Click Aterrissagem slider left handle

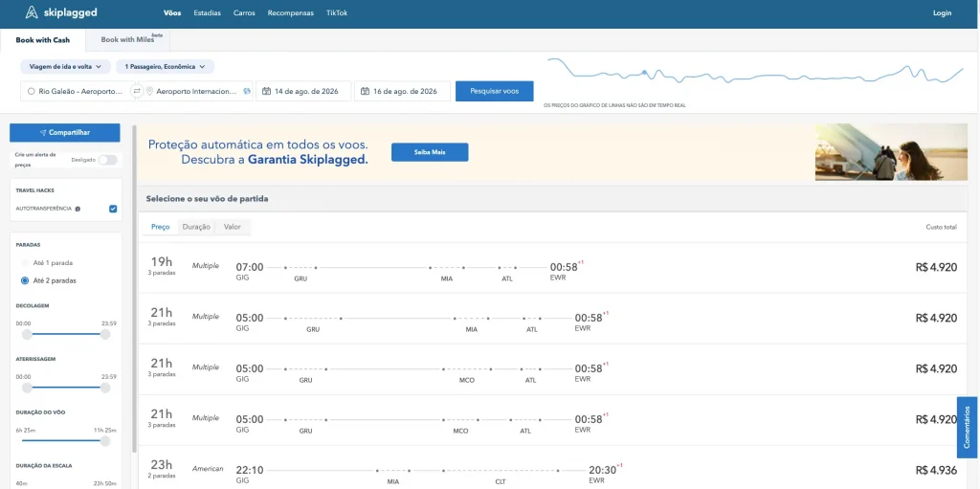pos(27,388)
